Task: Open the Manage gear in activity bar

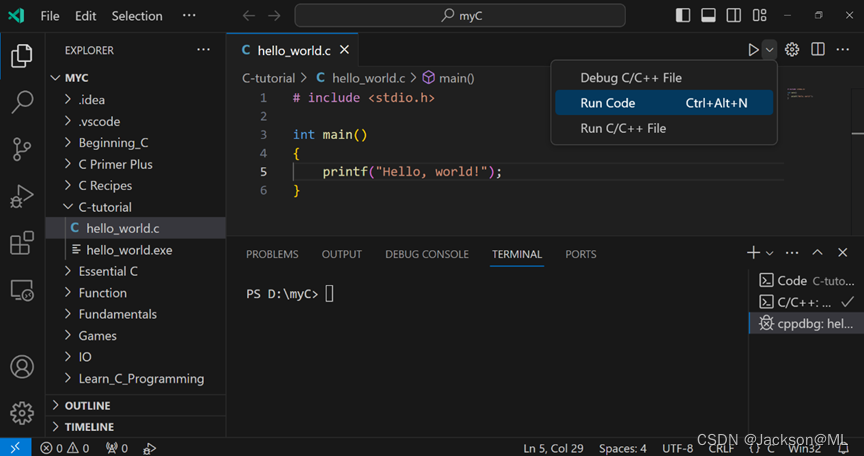Action: click(x=22, y=413)
